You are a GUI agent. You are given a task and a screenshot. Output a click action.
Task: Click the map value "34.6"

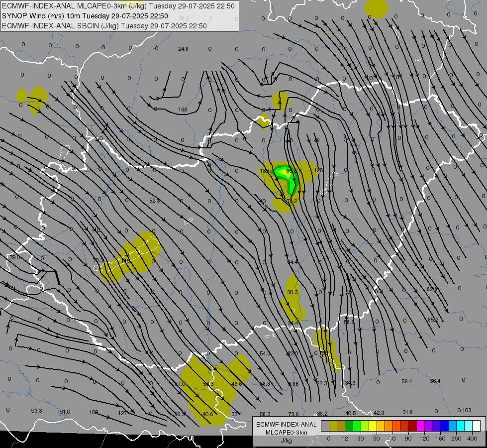click(x=350, y=383)
